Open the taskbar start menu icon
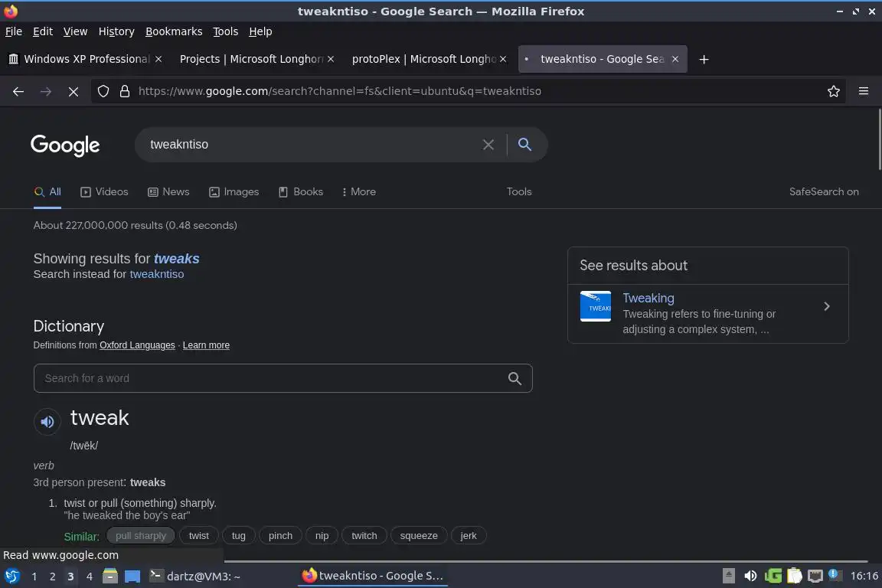The height and width of the screenshot is (588, 882). pos(11,577)
